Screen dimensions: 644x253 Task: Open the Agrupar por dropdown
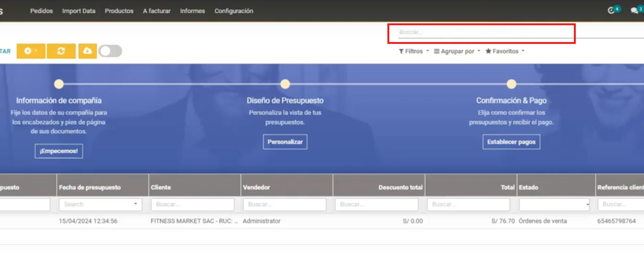point(457,51)
